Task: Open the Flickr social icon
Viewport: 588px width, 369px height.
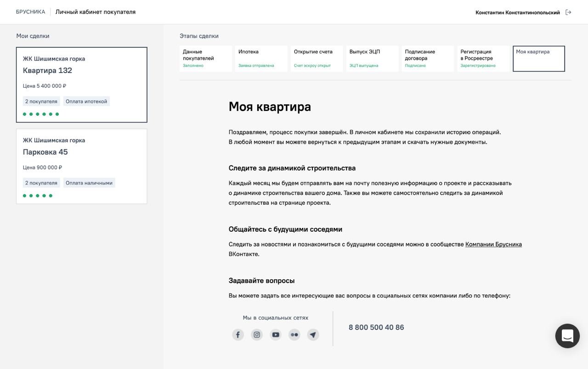Action: click(294, 335)
